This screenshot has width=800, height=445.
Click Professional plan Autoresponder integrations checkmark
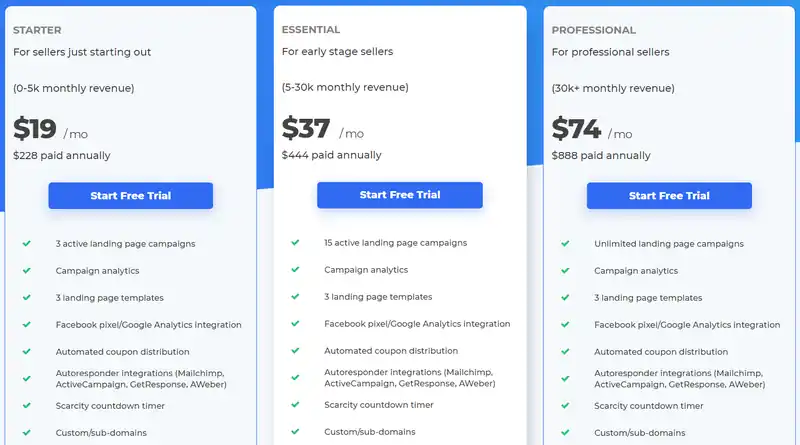click(565, 378)
